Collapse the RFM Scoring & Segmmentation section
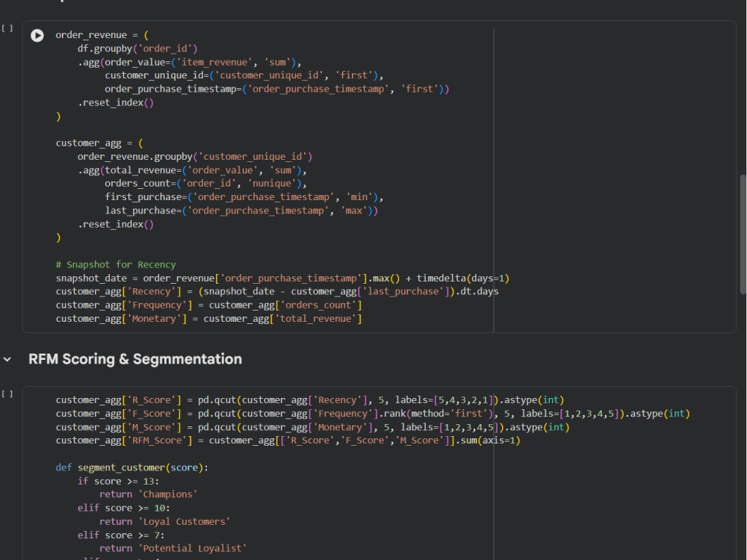This screenshot has height=560, width=747. pyautogui.click(x=7, y=360)
